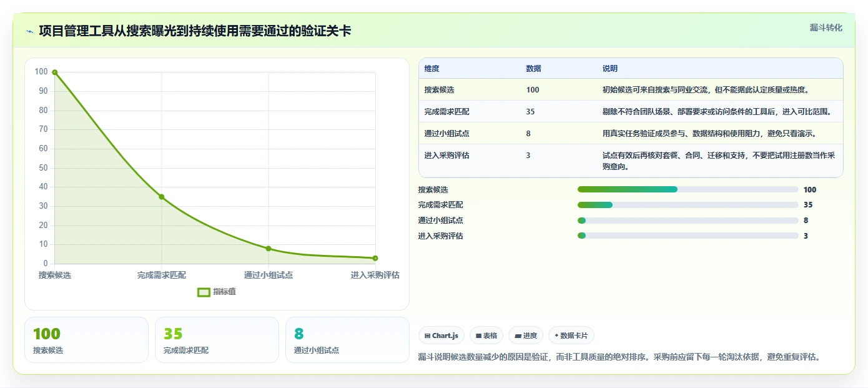The width and height of the screenshot is (868, 388).
Task: Click the 通过小组试点 label in the progress list
Action: pyautogui.click(x=441, y=220)
